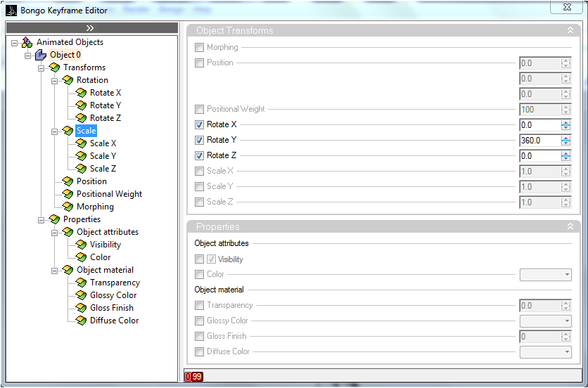588x388 pixels.
Task: Click the Transparency tree icon
Action: (x=81, y=283)
